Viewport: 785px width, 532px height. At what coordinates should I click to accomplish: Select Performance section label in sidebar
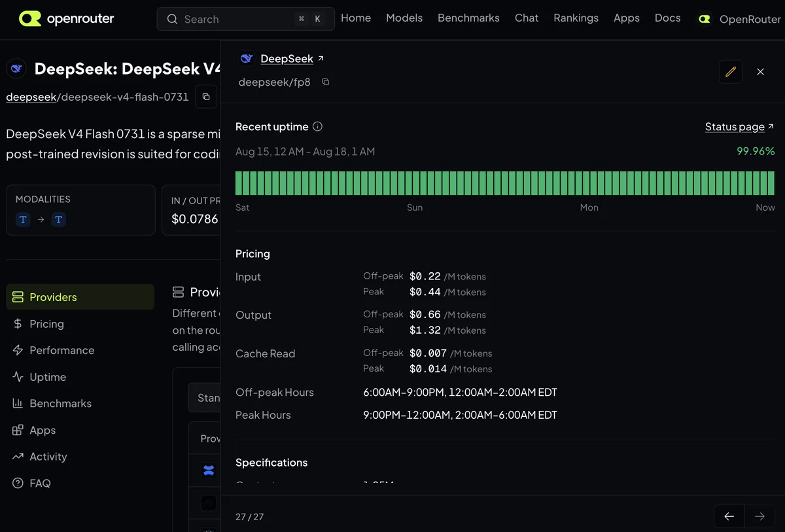coord(62,350)
